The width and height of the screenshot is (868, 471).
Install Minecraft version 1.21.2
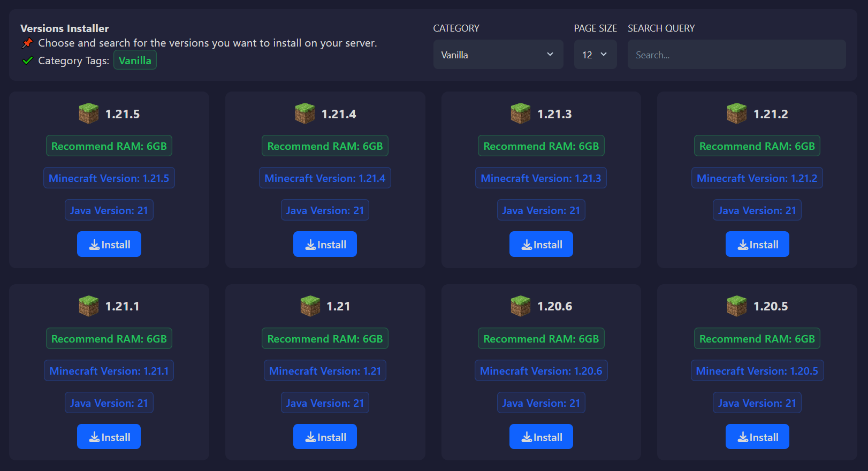(757, 244)
